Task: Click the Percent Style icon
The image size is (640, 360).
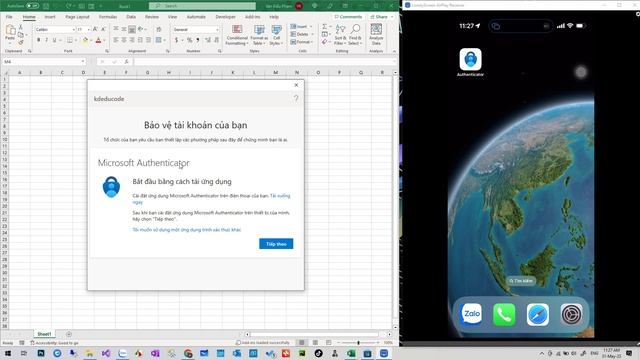Action: point(189,40)
